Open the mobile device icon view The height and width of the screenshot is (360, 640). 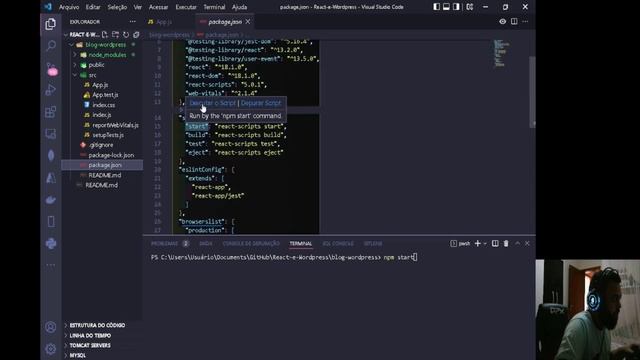[x=51, y=222]
